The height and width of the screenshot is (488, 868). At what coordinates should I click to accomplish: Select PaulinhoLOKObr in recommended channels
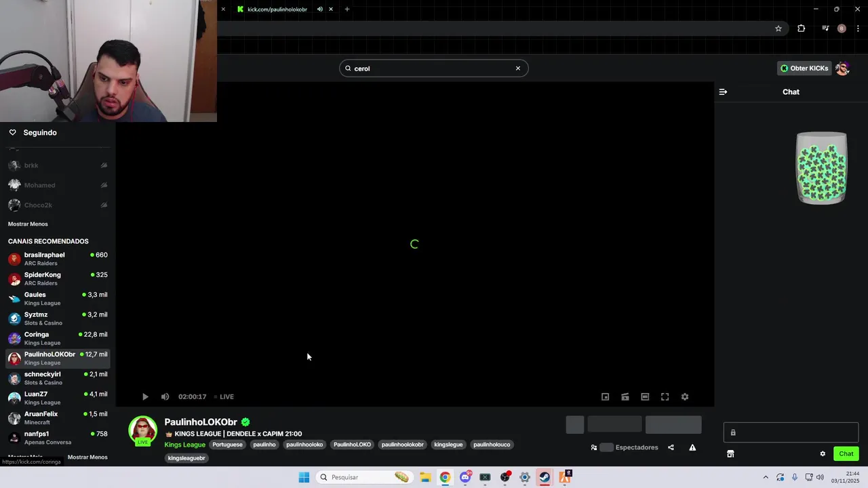tap(58, 358)
